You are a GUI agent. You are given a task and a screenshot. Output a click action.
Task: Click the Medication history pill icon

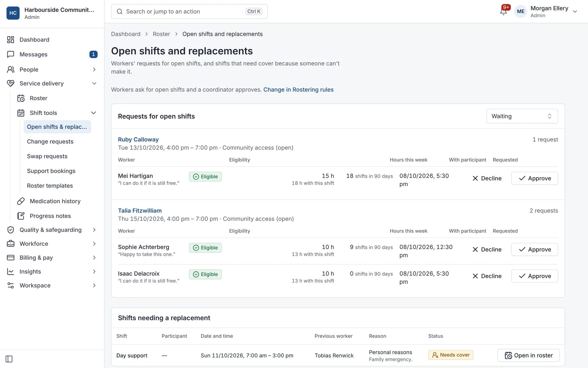21,201
